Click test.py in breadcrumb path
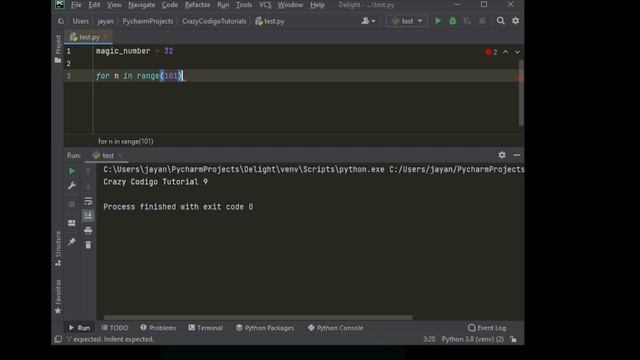Screen dimensions: 640x360 270,21
